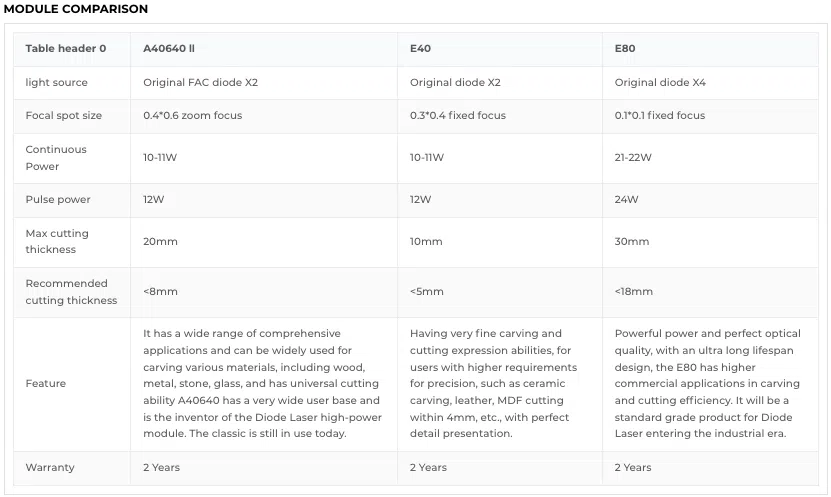Viewport: 831px width, 497px height.
Task: Select the 'Continuous Power' row label
Action: click(56, 158)
